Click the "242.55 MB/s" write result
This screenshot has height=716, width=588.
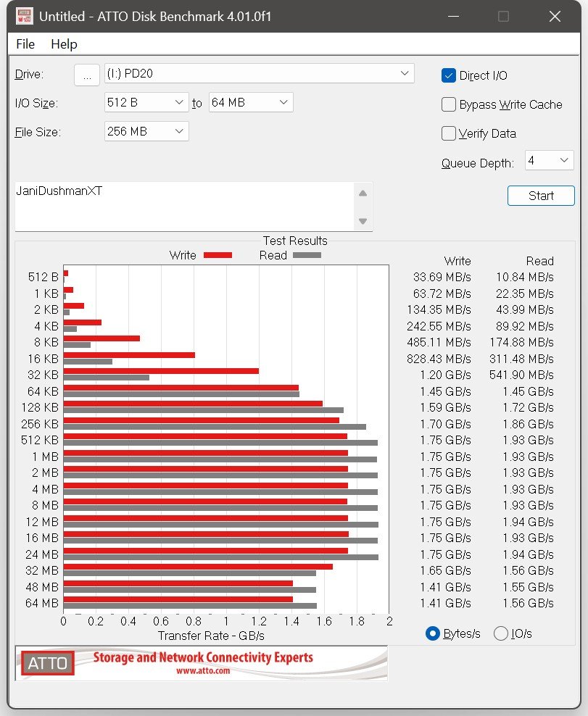(x=439, y=326)
